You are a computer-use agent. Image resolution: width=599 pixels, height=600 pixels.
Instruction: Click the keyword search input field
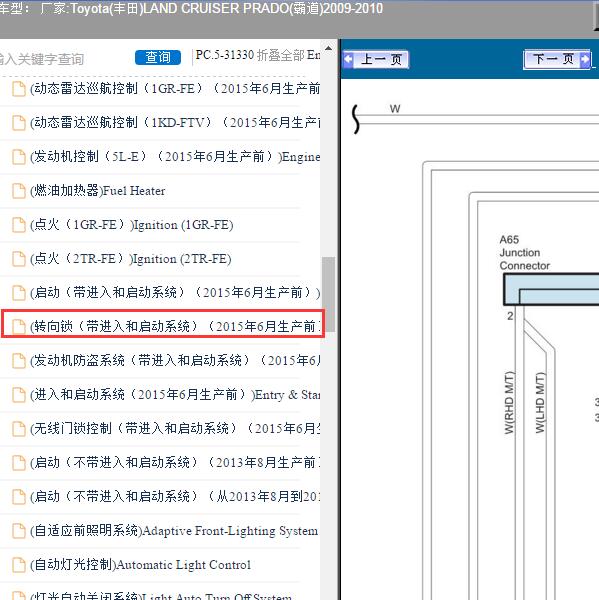point(65,59)
